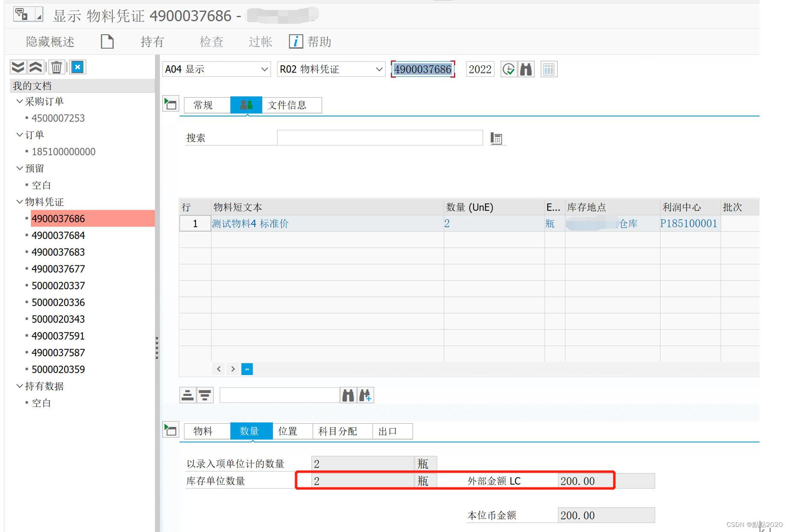Click the table layout icon next to the header binoculars
789x532 pixels.
click(549, 69)
